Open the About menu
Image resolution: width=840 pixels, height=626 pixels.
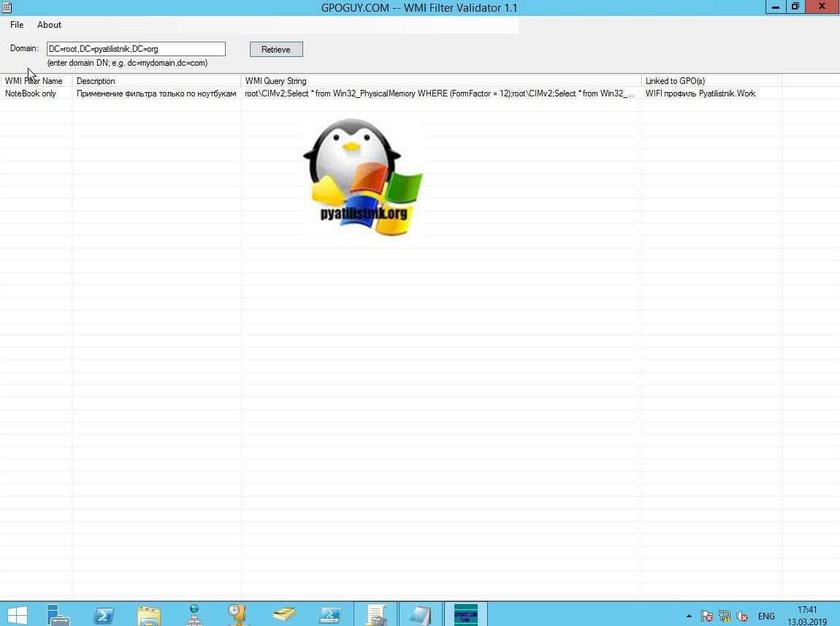coord(50,25)
